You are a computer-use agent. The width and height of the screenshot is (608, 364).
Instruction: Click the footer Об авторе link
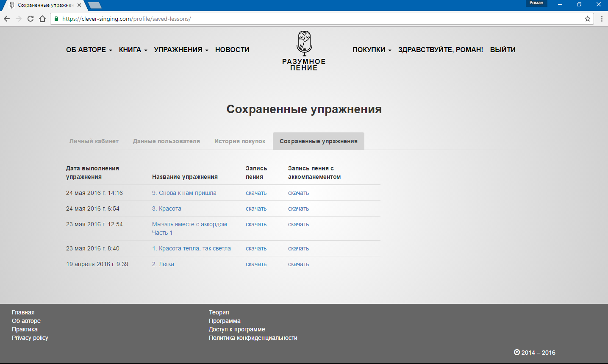coord(26,321)
